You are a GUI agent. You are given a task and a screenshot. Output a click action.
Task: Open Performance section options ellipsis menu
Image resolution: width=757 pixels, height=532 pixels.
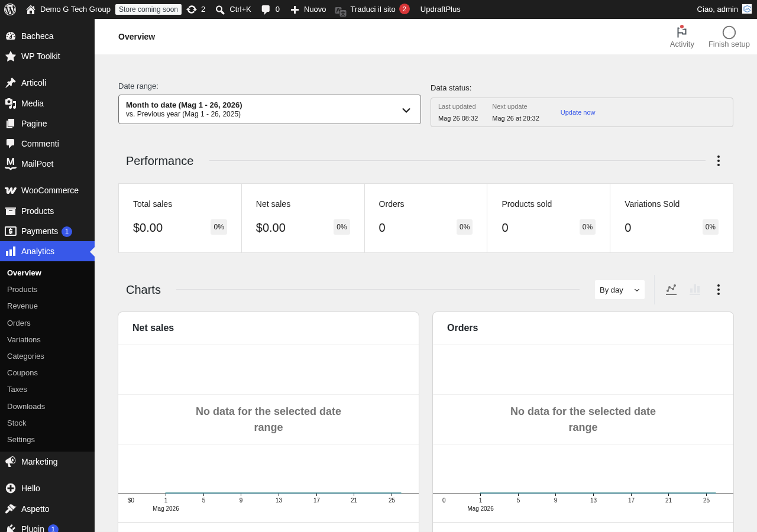(719, 161)
